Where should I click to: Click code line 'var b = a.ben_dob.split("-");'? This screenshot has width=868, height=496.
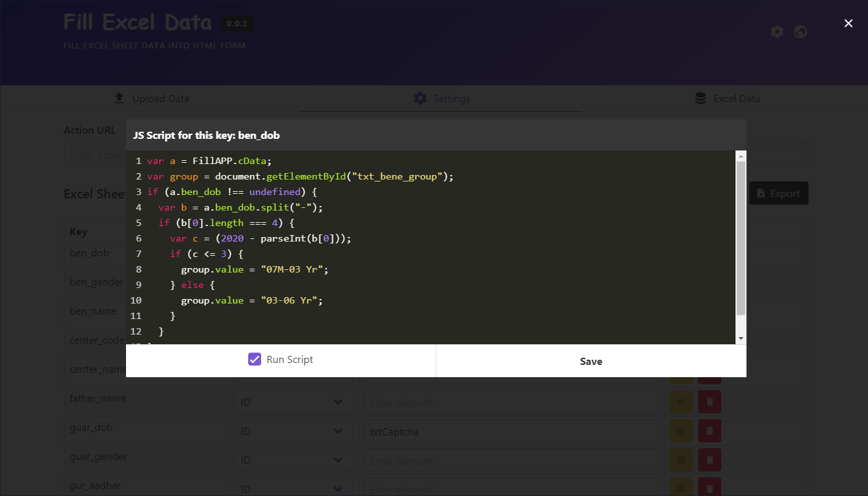pos(240,207)
